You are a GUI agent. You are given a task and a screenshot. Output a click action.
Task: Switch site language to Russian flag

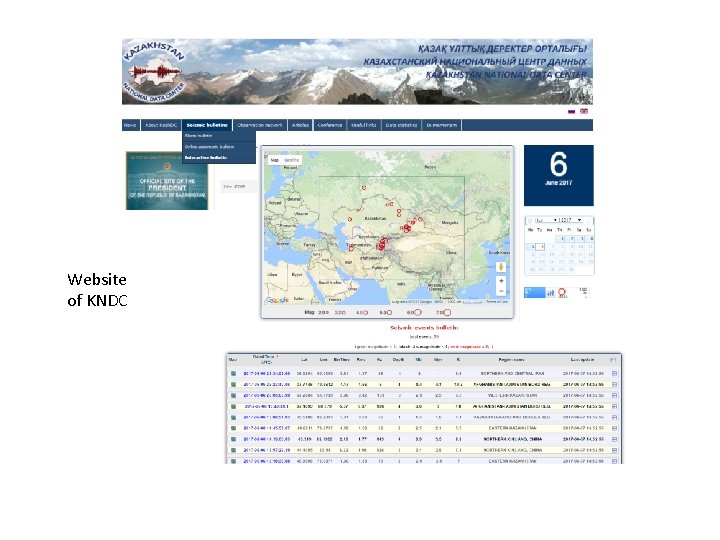(x=571, y=111)
